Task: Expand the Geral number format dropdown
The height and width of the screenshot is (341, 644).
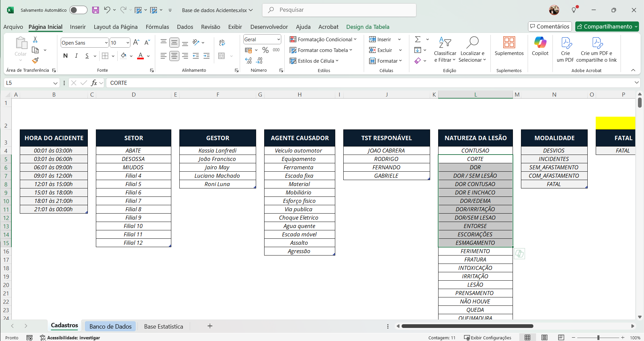Action: click(278, 40)
